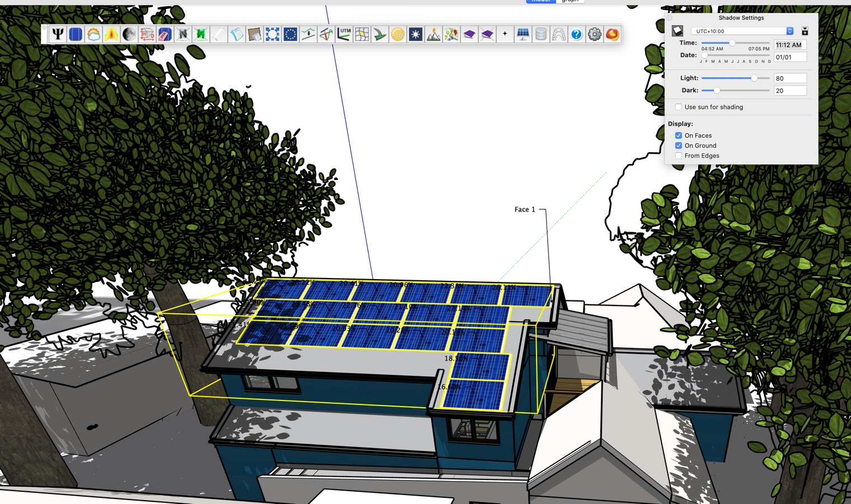This screenshot has width=851, height=504.
Task: Click the yellow dotted sphere icon
Action: 398,35
